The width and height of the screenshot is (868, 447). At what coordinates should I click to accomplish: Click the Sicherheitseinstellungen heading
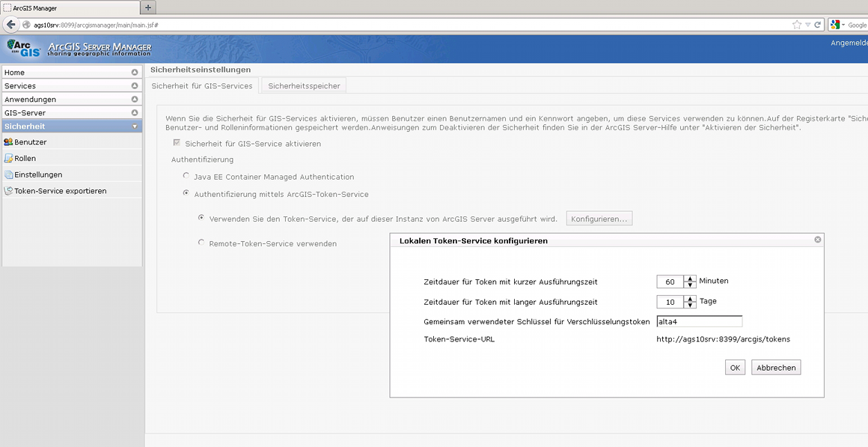point(201,70)
